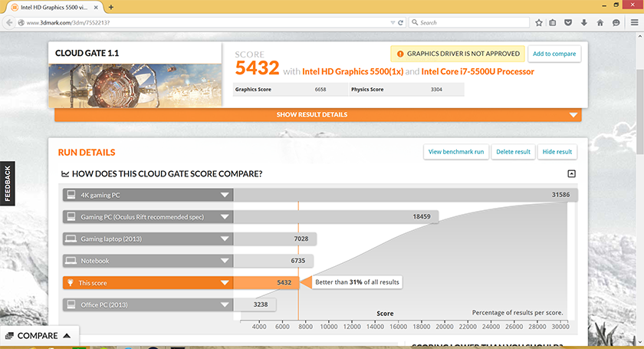This screenshot has height=349, width=644.
Task: Click the 4K gaming PC monitor icon
Action: coord(71,195)
